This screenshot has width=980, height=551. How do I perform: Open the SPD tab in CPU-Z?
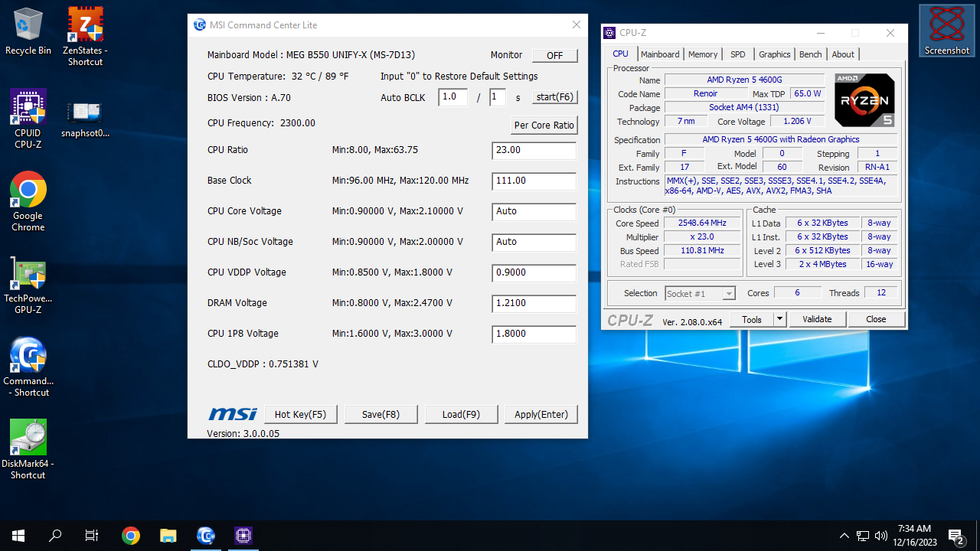click(x=737, y=54)
